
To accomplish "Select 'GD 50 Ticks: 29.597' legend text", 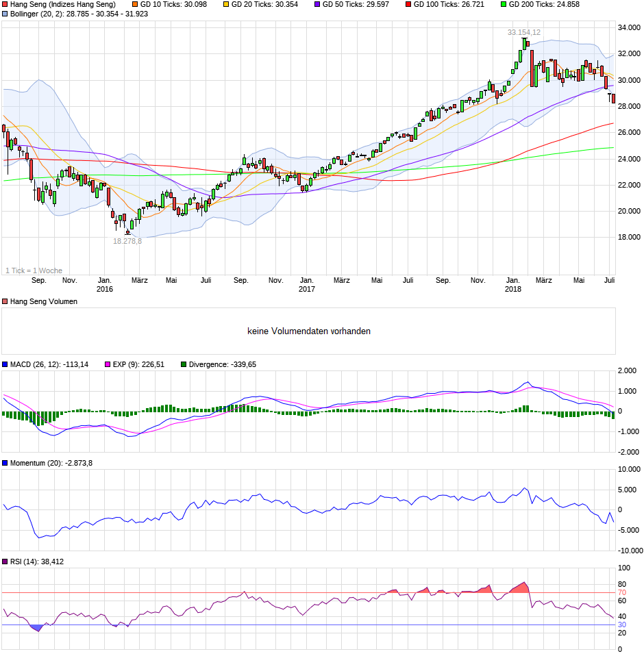I will [x=356, y=5].
